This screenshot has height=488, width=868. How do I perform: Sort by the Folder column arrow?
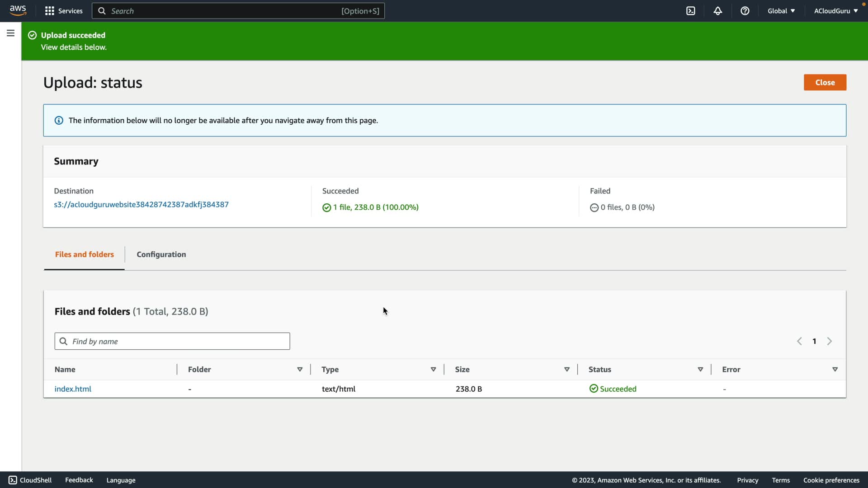[300, 369]
